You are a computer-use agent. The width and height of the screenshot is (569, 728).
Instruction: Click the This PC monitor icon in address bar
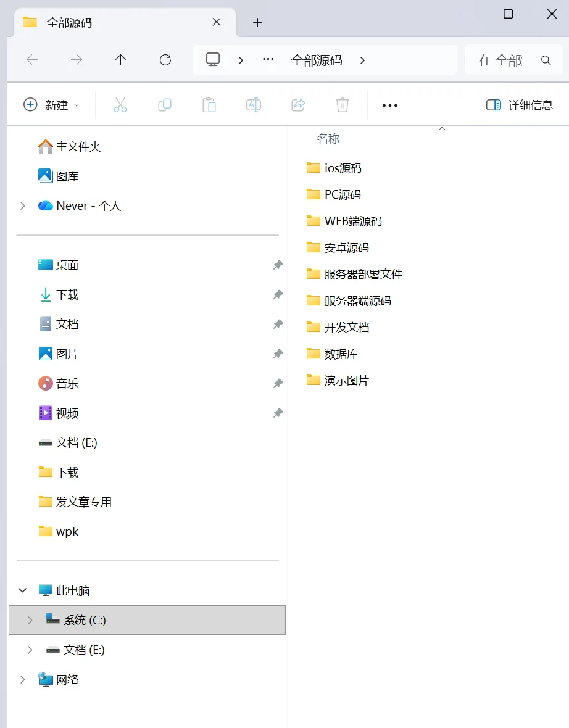[213, 59]
